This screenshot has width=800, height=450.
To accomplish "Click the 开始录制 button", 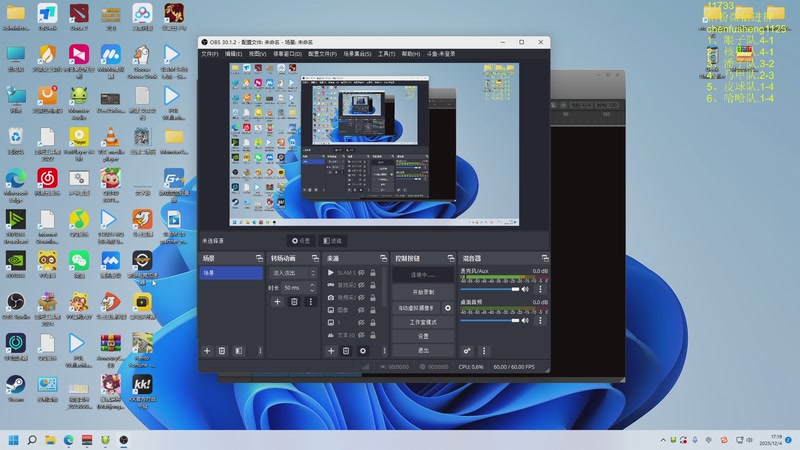I will [423, 291].
